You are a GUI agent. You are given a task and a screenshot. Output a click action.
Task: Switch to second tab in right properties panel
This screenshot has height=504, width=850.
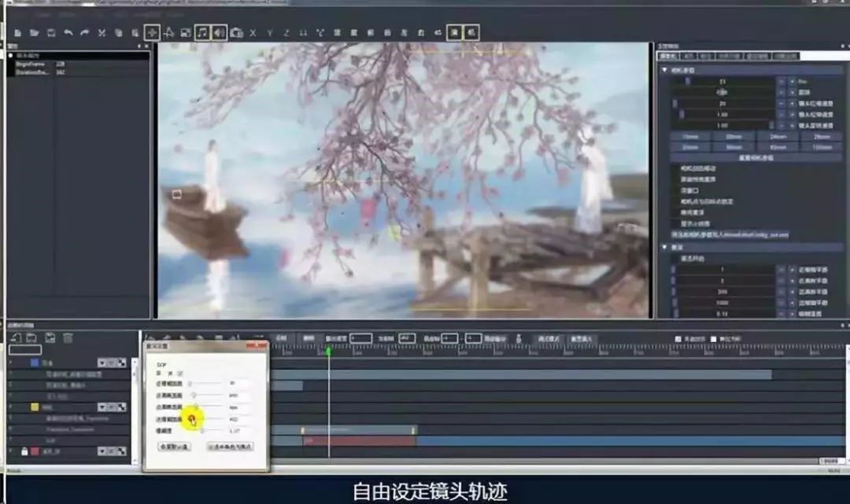688,56
